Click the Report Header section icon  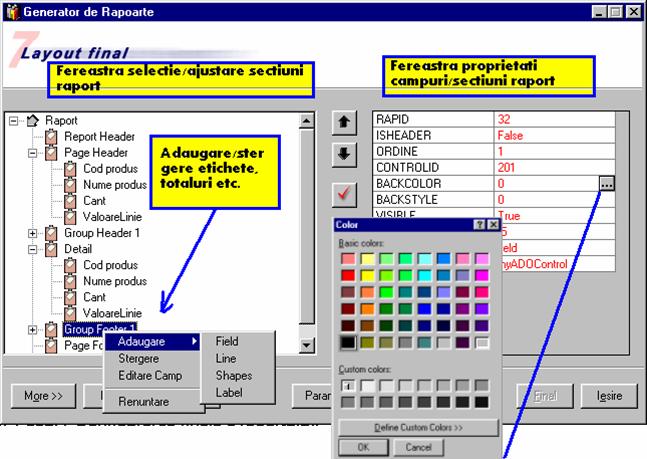click(x=53, y=137)
